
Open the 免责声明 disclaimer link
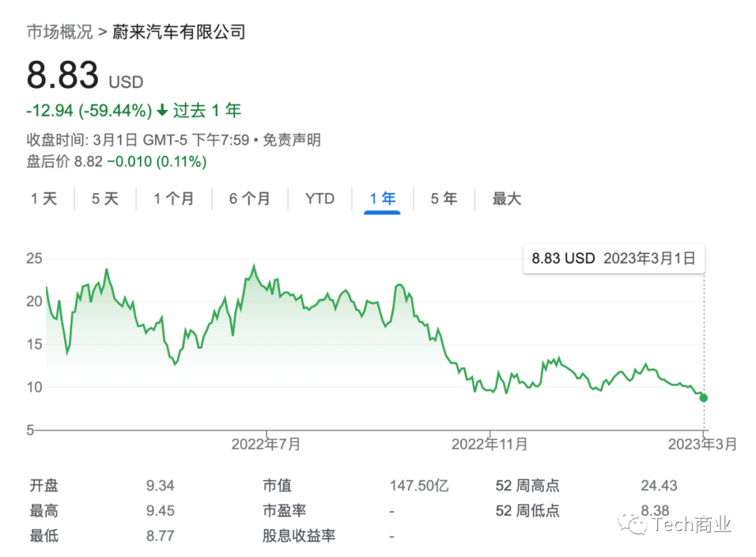pyautogui.click(x=292, y=140)
